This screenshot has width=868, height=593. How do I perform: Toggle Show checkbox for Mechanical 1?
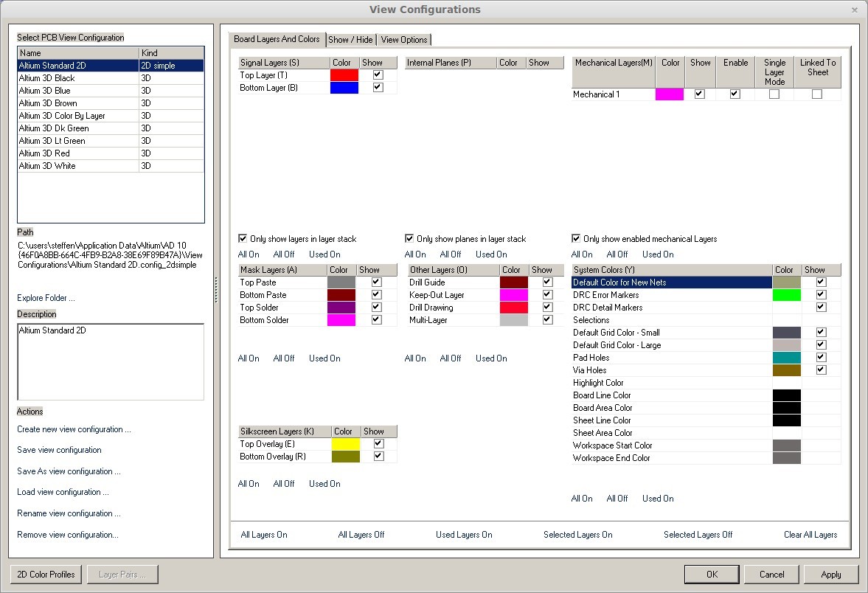[700, 94]
